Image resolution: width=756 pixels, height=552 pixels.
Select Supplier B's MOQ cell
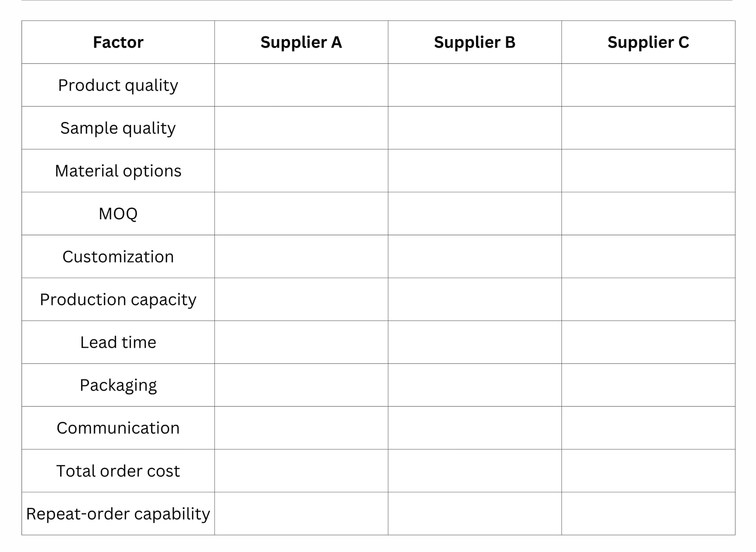pyautogui.click(x=475, y=213)
